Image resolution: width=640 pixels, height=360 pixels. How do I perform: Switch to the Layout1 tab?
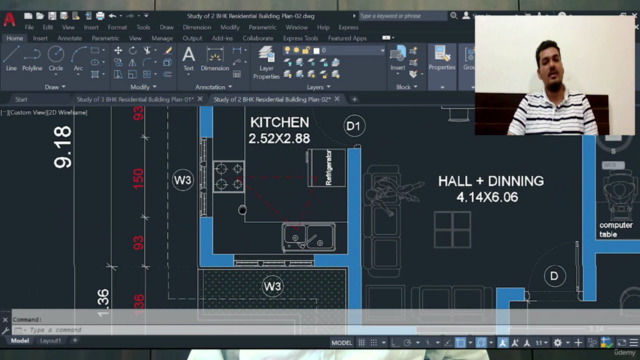point(51,340)
